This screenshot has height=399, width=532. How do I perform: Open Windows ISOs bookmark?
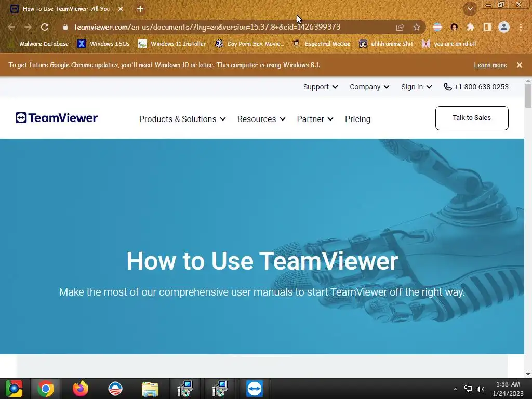(x=103, y=44)
